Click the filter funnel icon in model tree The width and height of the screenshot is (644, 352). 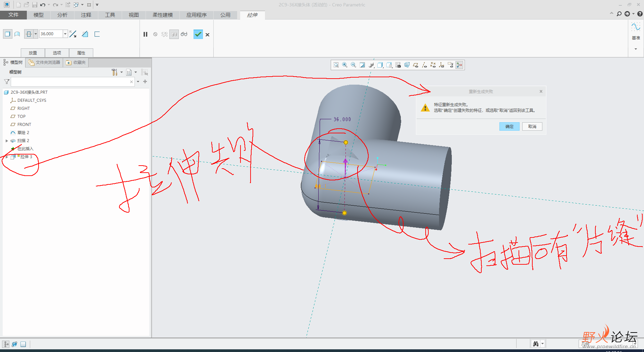point(6,82)
